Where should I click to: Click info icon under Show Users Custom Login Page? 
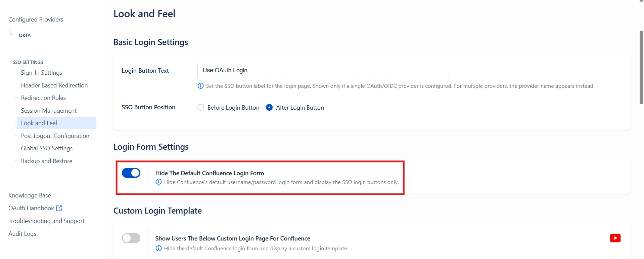159,248
